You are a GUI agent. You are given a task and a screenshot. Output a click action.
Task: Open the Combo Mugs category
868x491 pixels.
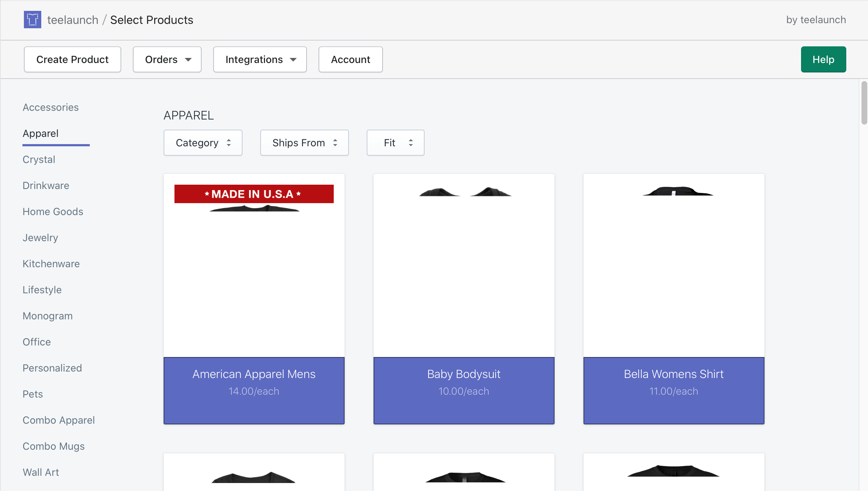coord(54,446)
